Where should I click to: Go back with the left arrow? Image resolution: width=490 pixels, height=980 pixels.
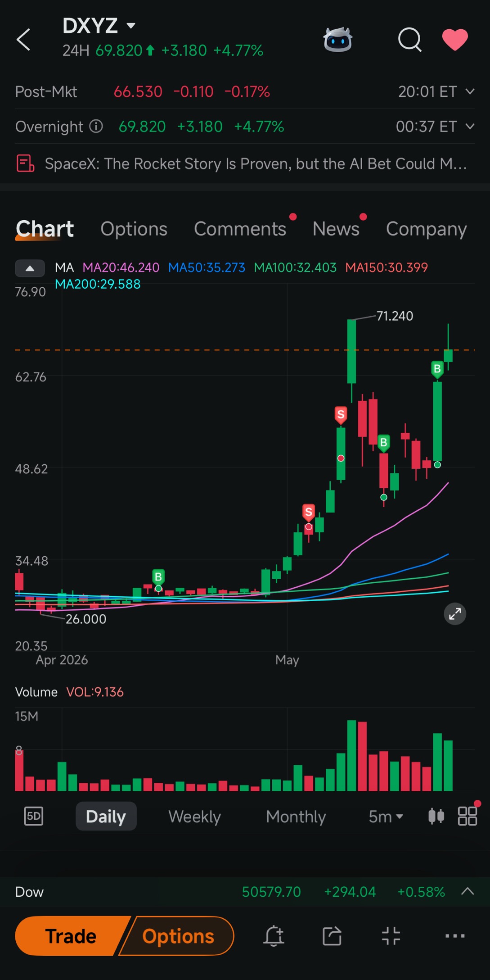point(23,40)
